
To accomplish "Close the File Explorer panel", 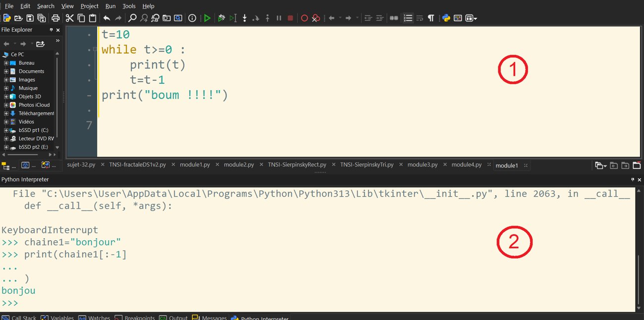I will coord(59,30).
